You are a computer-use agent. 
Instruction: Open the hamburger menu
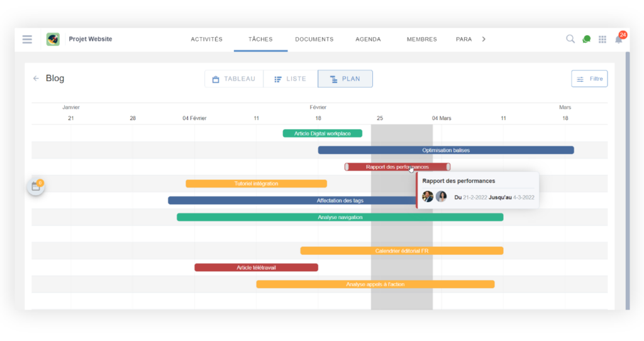point(27,40)
